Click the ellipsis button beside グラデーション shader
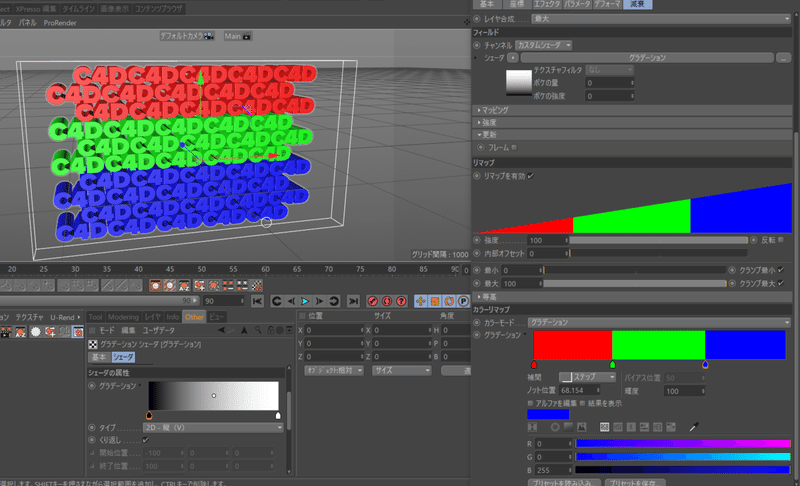This screenshot has width=800, height=486. point(783,58)
